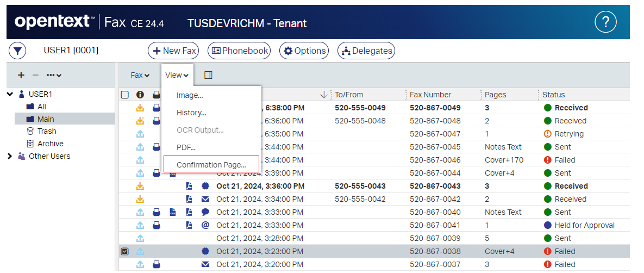644x273 pixels.
Task: Expand the Other Users tree node
Action: (10, 156)
